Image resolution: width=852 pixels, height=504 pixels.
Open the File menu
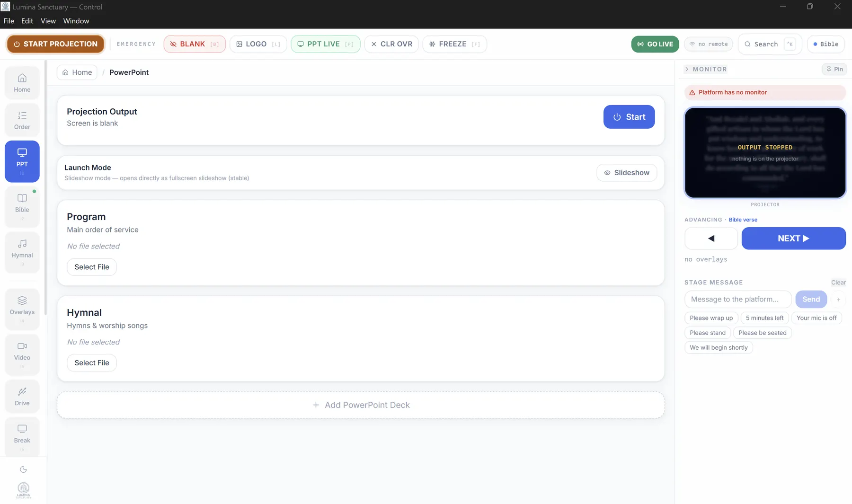pyautogui.click(x=9, y=21)
